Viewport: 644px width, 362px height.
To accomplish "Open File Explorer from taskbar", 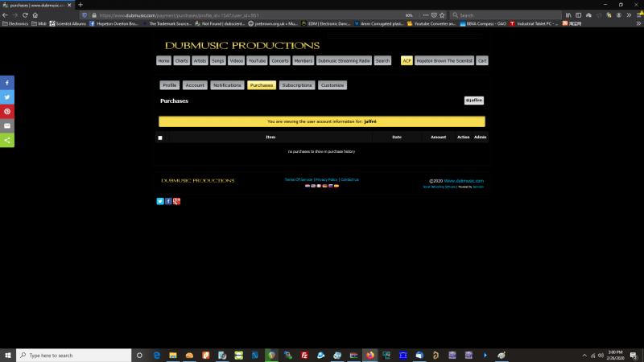I will [x=173, y=355].
